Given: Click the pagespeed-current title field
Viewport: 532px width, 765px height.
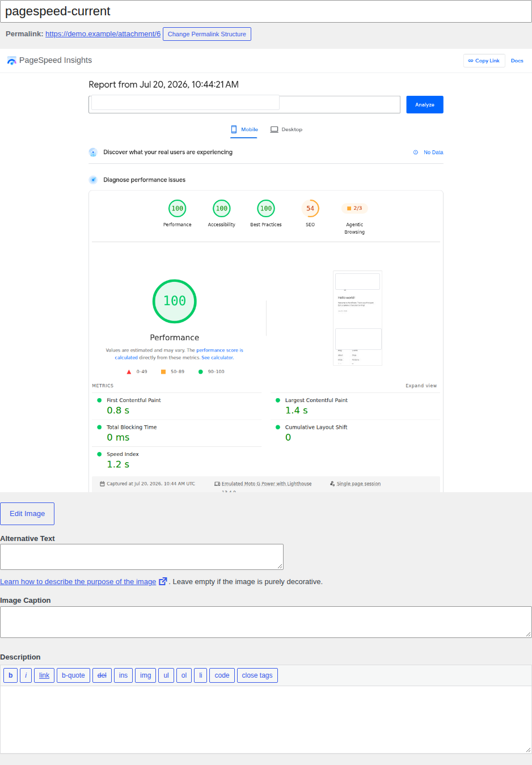Looking at the screenshot, I should tap(266, 11).
